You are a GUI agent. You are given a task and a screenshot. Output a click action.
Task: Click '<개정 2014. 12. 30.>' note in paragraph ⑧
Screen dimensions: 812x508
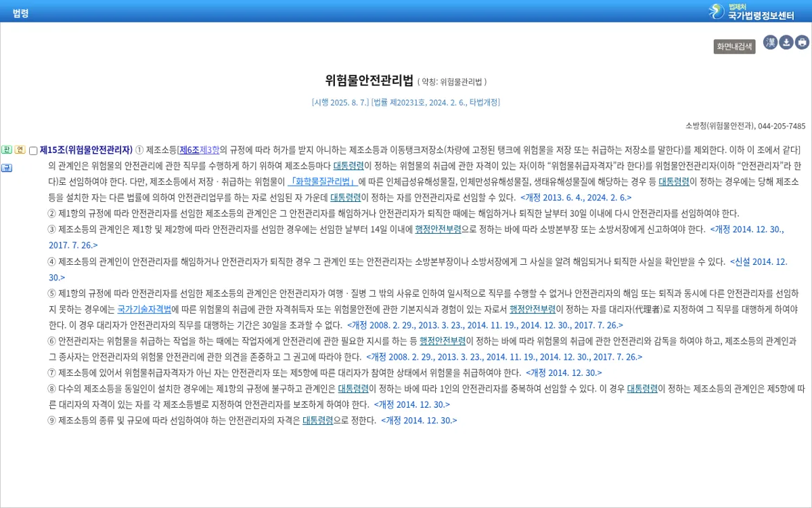[x=412, y=405]
